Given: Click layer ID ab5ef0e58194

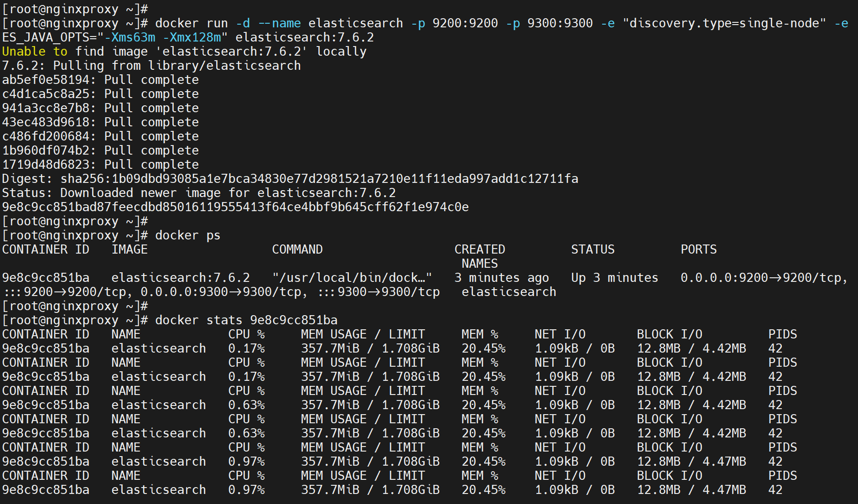Looking at the screenshot, I should point(46,80).
